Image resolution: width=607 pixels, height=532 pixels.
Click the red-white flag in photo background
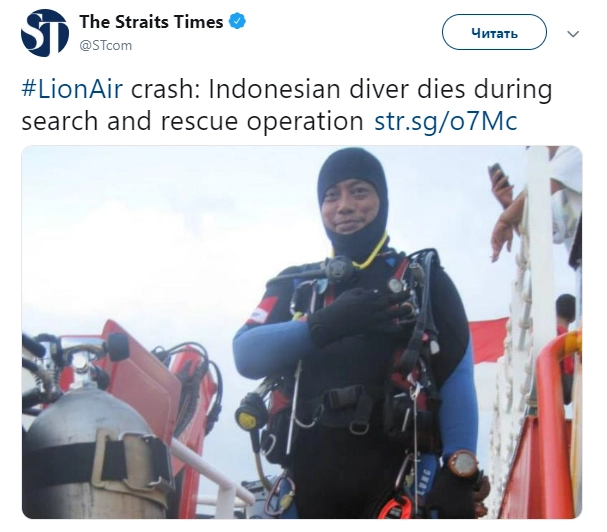489,342
